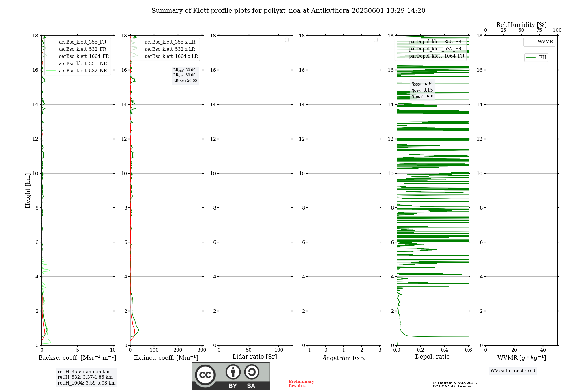577x392 pixels.
Task: Click tick label 25 on Rel.Humidity axis
Action: (x=503, y=30)
